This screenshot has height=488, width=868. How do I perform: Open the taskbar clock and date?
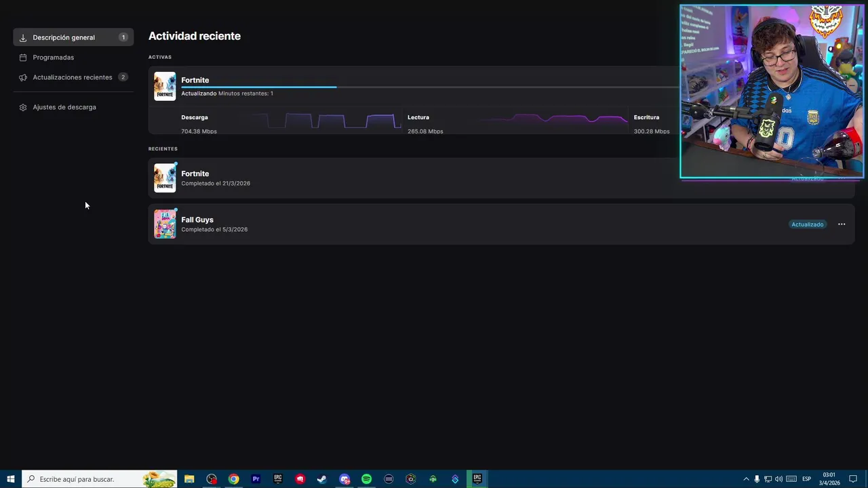[x=829, y=479]
